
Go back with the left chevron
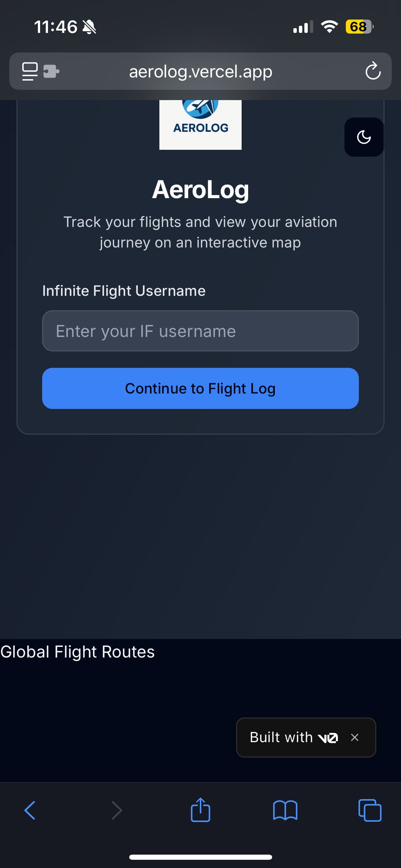point(30,810)
